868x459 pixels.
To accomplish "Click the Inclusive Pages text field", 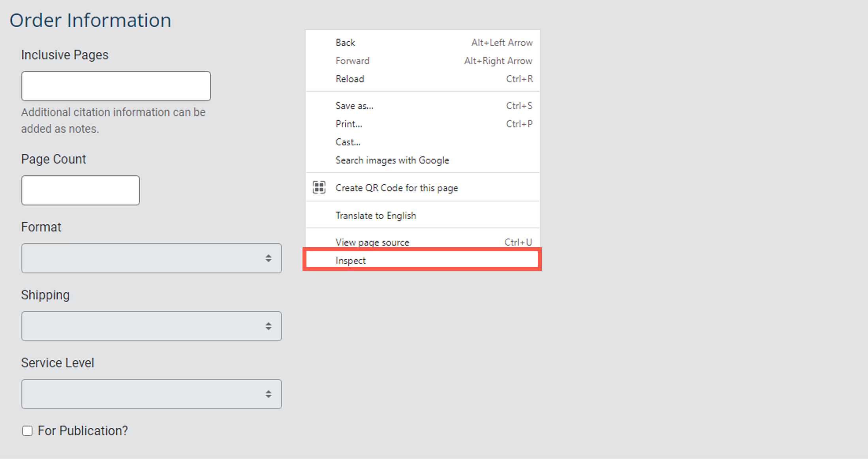I will click(116, 86).
